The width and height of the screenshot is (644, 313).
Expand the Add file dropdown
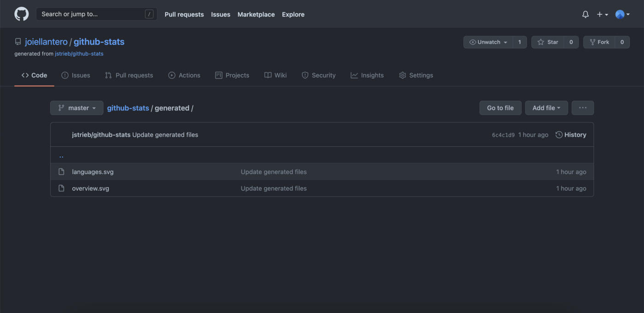pos(546,108)
